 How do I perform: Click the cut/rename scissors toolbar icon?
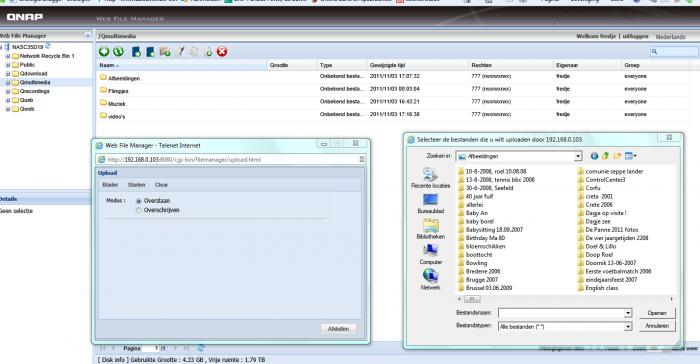(179, 52)
